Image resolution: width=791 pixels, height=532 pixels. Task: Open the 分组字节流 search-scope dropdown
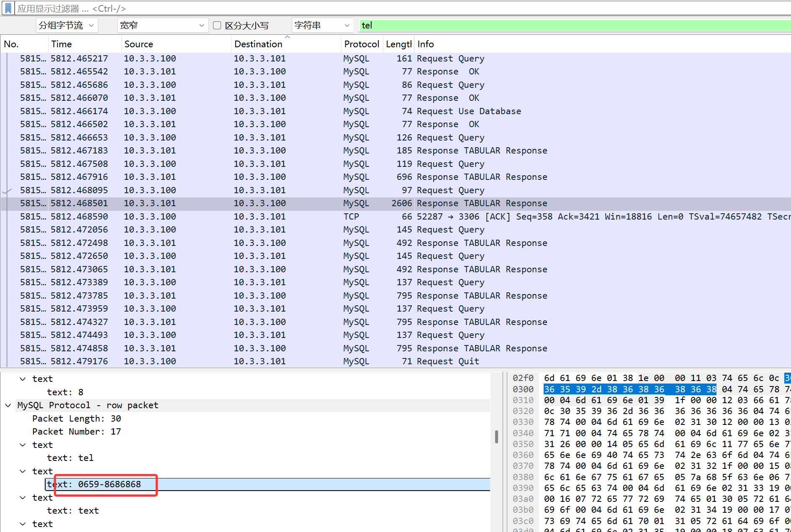coord(67,26)
